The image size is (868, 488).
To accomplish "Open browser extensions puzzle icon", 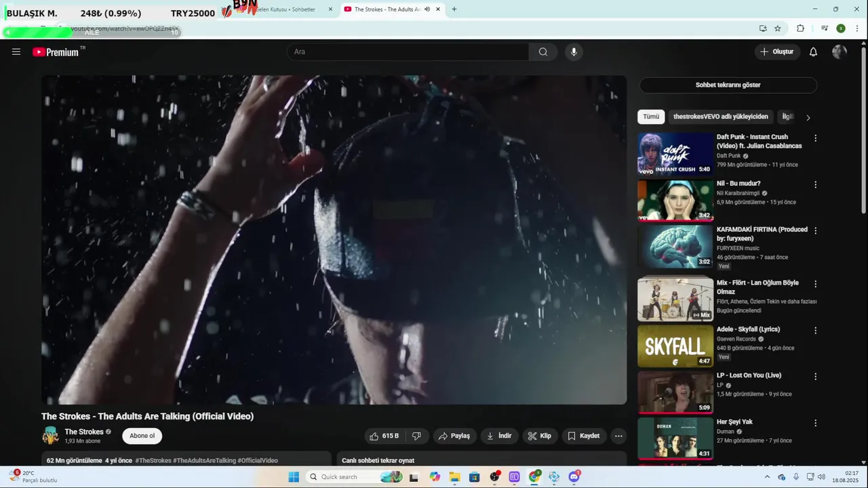I will pyautogui.click(x=800, y=28).
